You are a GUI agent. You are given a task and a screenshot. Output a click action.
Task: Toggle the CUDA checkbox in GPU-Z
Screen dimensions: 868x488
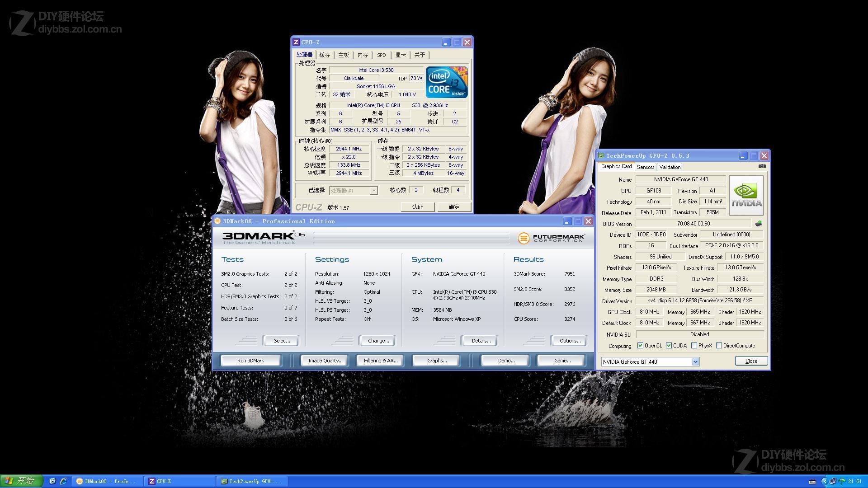click(669, 346)
